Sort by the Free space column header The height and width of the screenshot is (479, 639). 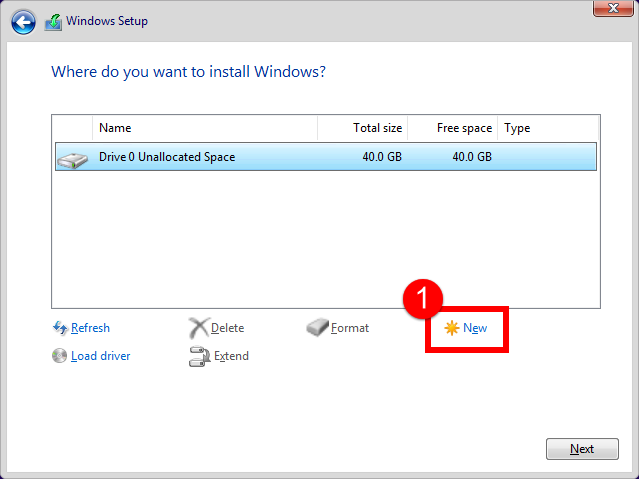click(452, 128)
